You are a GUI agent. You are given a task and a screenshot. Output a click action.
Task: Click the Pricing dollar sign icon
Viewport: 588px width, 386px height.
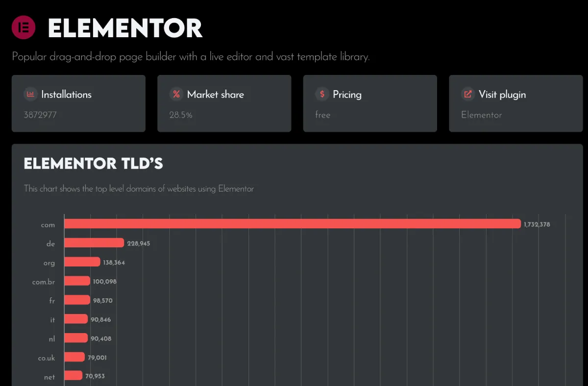click(322, 94)
